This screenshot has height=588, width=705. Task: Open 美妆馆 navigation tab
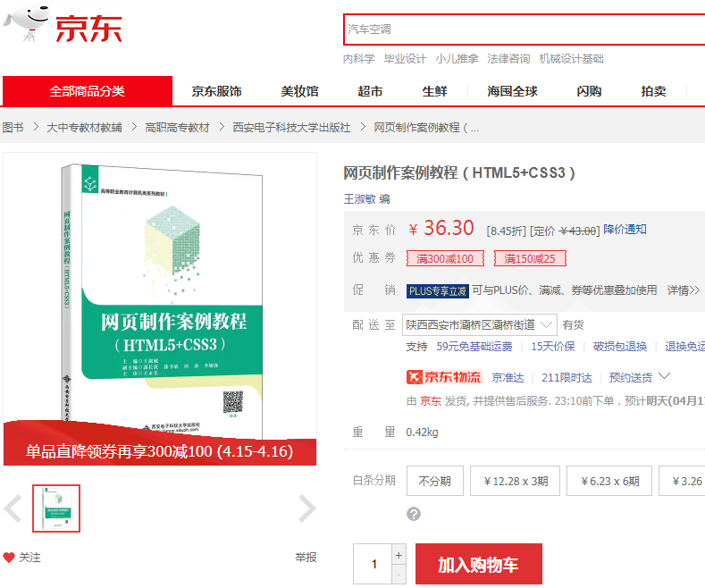(x=299, y=91)
